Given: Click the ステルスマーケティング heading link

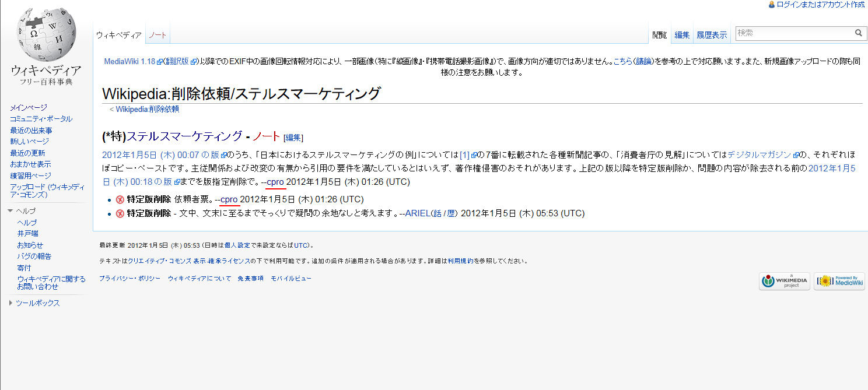Looking at the screenshot, I should pos(184,136).
